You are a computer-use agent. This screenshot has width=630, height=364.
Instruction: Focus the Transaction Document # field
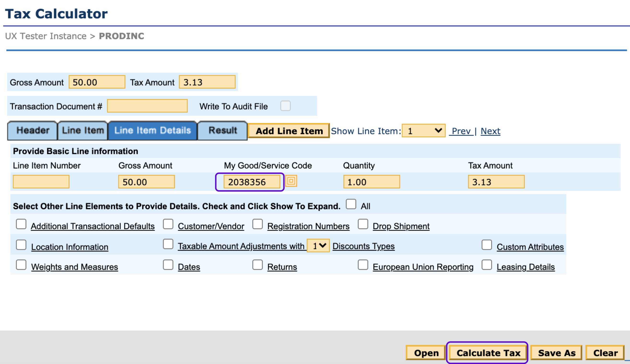[147, 106]
